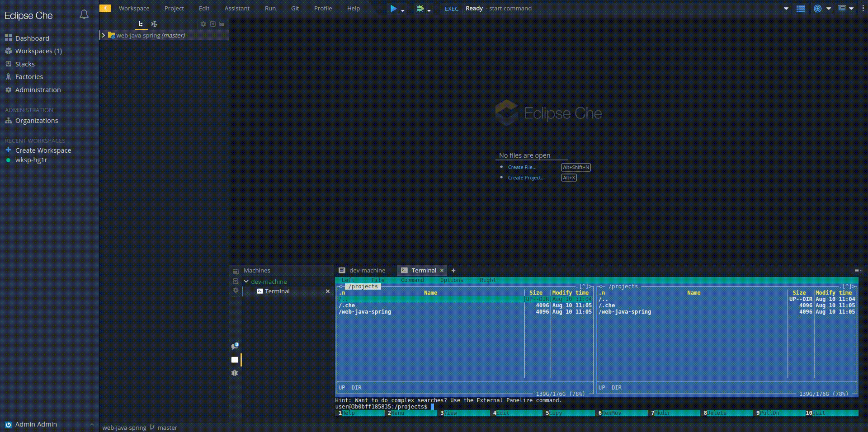Select /web-java-spring in left terminal pane
Screen dimensions: 868x432
[365, 312]
